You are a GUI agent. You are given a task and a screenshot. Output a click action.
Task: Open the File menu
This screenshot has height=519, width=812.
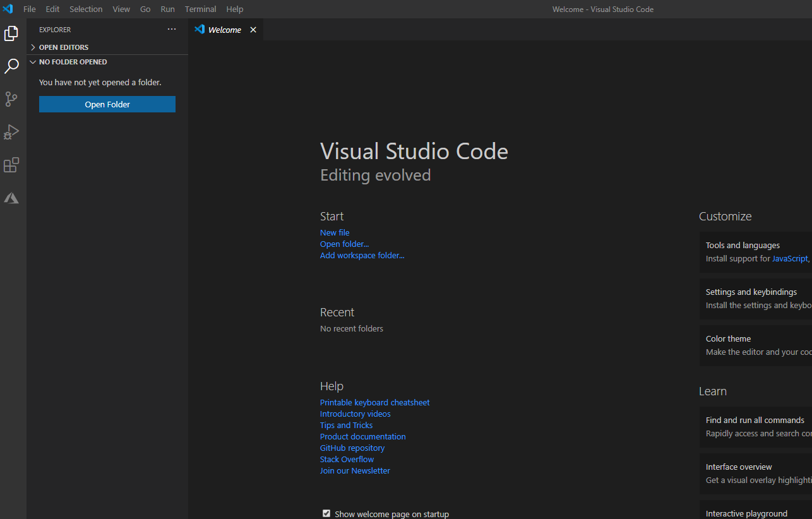point(30,9)
